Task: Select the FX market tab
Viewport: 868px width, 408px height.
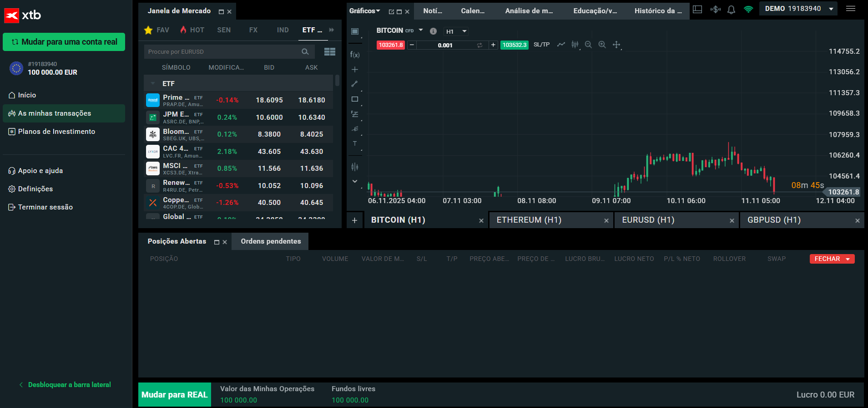Action: click(253, 30)
